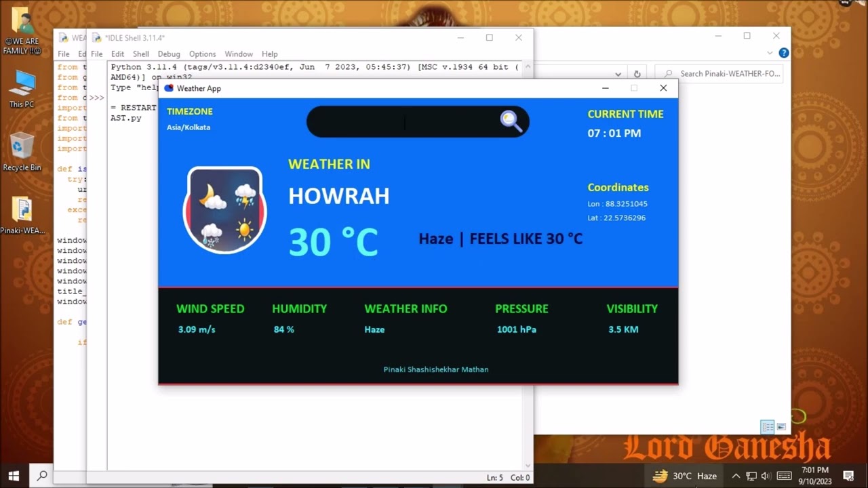Open Options menu in IDLE Shell
Screen dimensions: 868x488
(202, 54)
